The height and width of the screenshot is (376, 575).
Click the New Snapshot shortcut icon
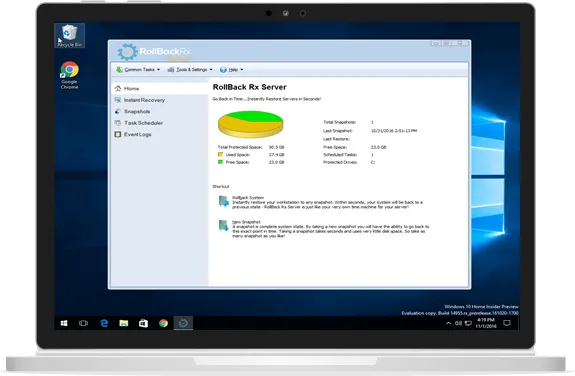(224, 225)
